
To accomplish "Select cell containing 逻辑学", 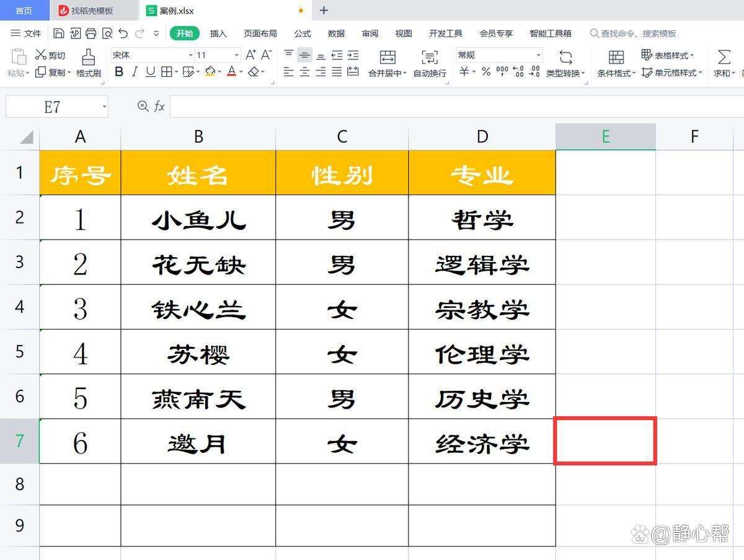I will tap(482, 263).
